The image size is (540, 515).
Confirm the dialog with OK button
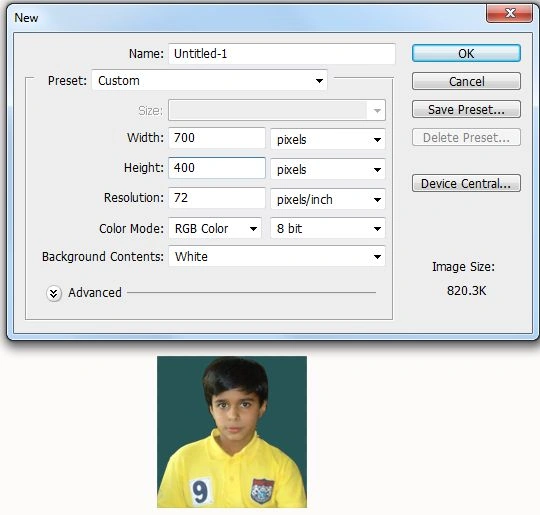tap(466, 53)
